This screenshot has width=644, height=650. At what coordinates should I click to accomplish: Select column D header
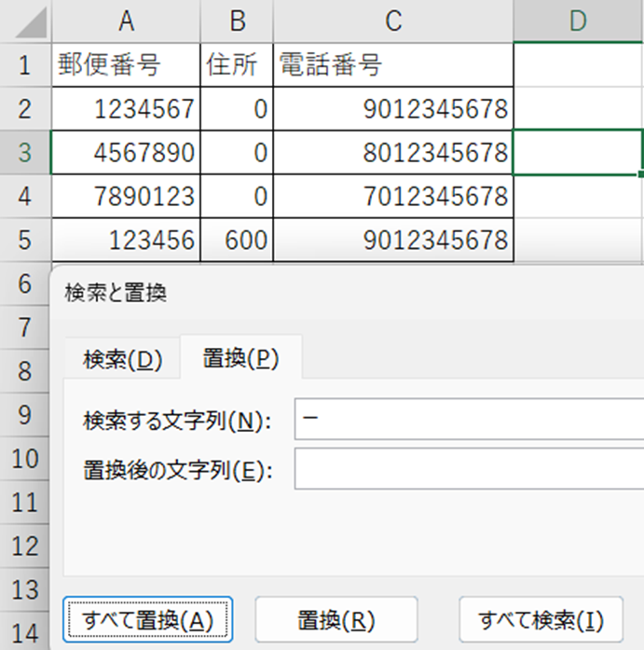[x=578, y=21]
